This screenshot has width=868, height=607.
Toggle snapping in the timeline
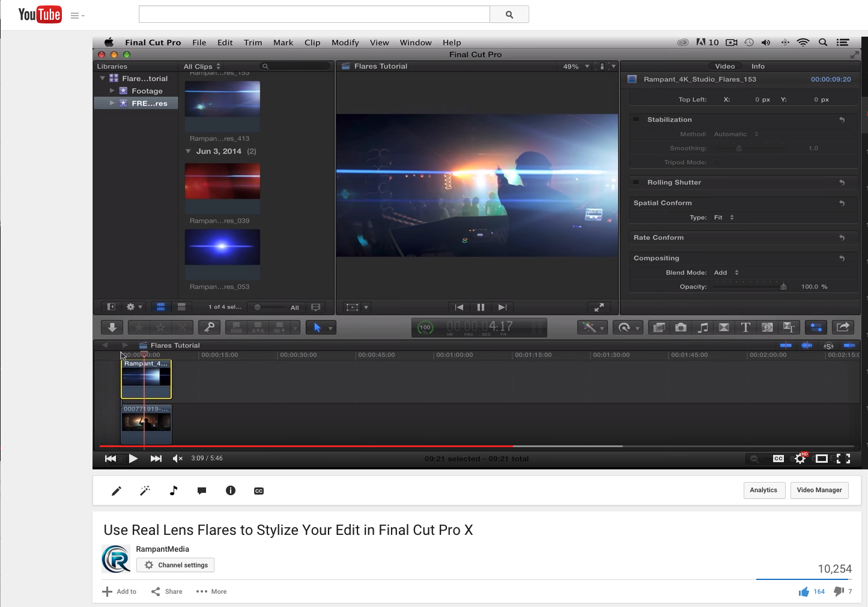tap(849, 346)
